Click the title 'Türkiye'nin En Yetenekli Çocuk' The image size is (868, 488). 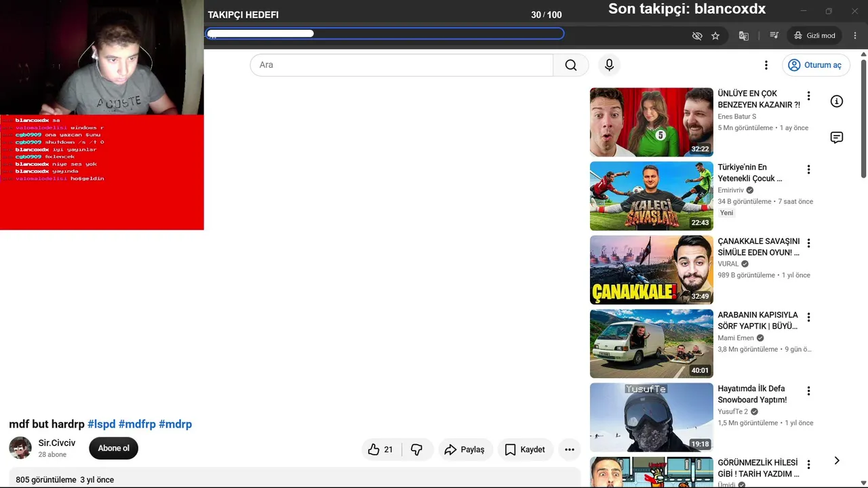tap(750, 173)
